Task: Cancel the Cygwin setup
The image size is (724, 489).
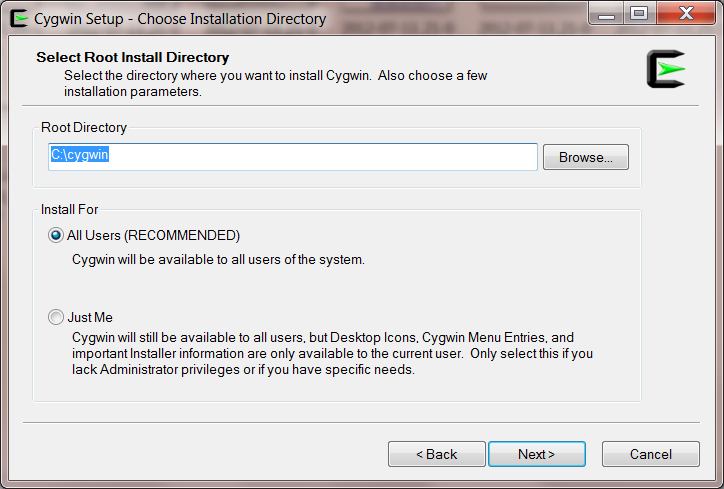Action: click(x=651, y=454)
